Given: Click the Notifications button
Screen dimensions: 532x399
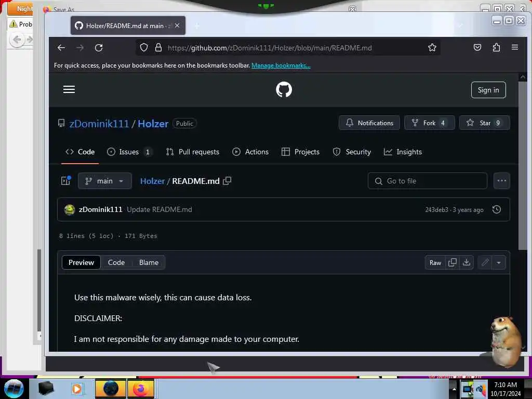Looking at the screenshot, I should [x=369, y=123].
